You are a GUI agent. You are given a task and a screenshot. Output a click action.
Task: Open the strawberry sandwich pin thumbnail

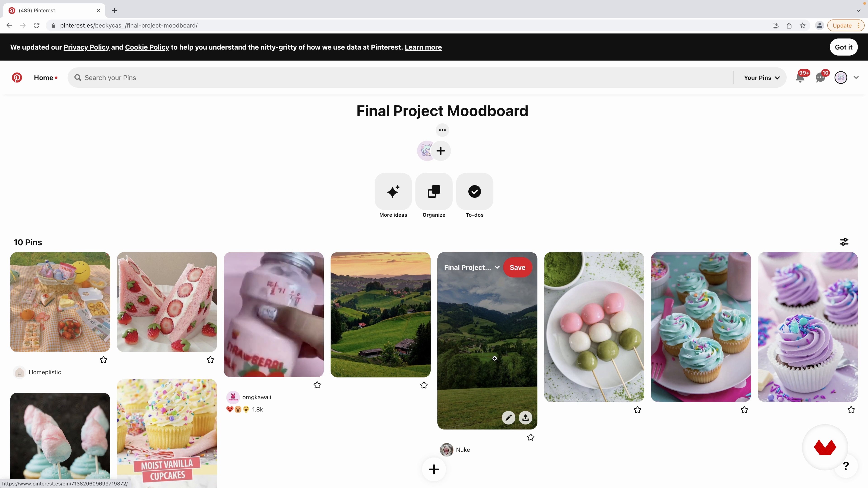(x=167, y=302)
